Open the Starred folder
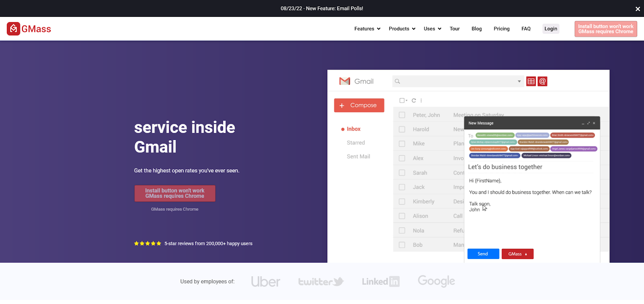644x304 pixels. [356, 143]
